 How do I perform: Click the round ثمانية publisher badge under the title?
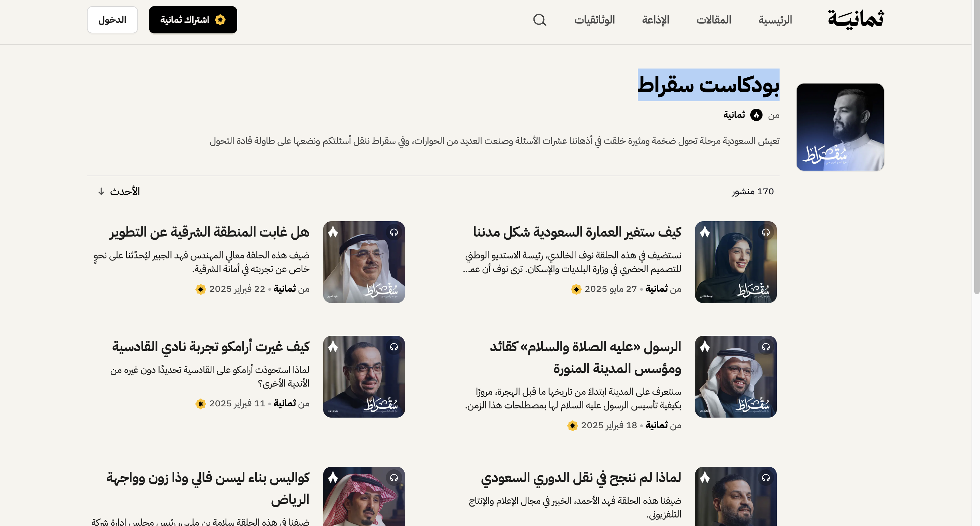point(756,115)
